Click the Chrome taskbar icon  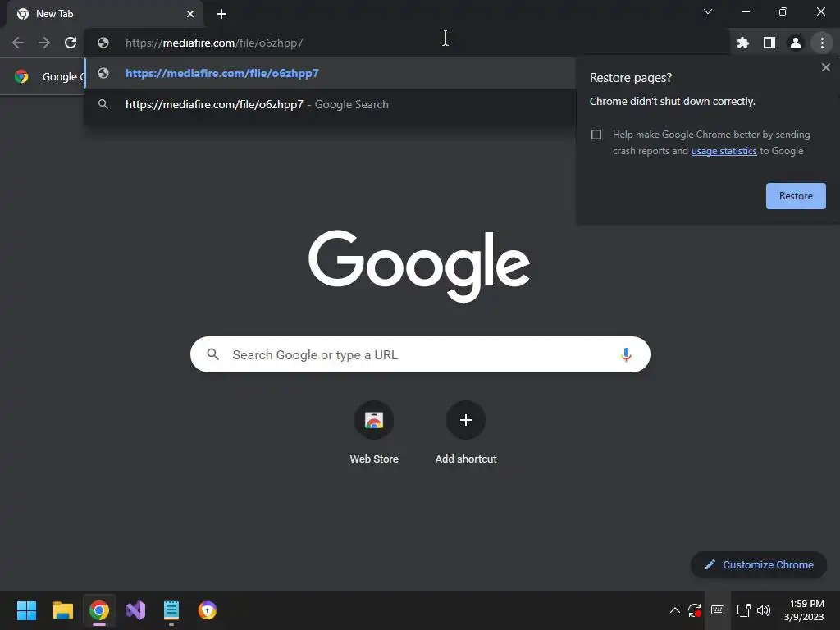(x=99, y=610)
